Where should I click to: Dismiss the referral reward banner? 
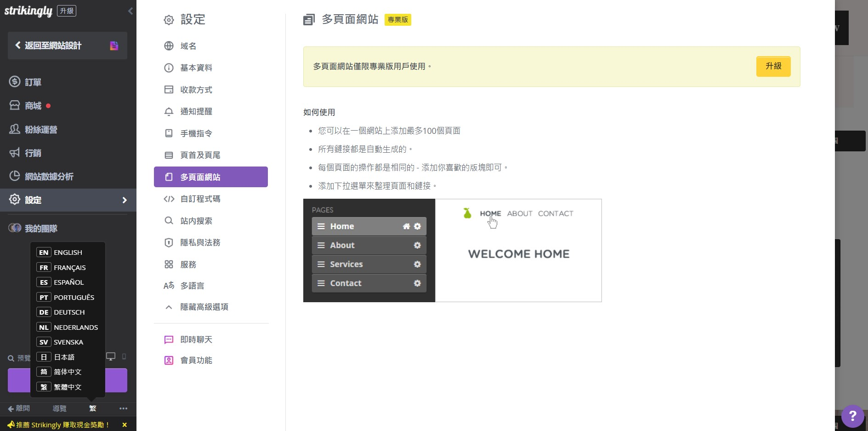pyautogui.click(x=125, y=425)
